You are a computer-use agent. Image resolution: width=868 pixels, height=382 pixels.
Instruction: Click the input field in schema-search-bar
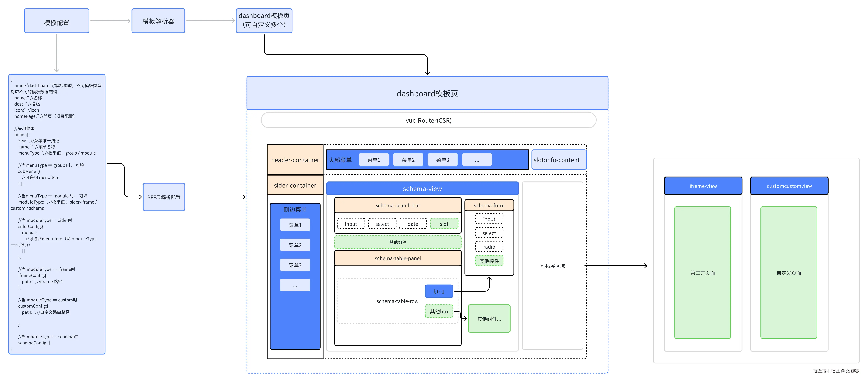351,224
